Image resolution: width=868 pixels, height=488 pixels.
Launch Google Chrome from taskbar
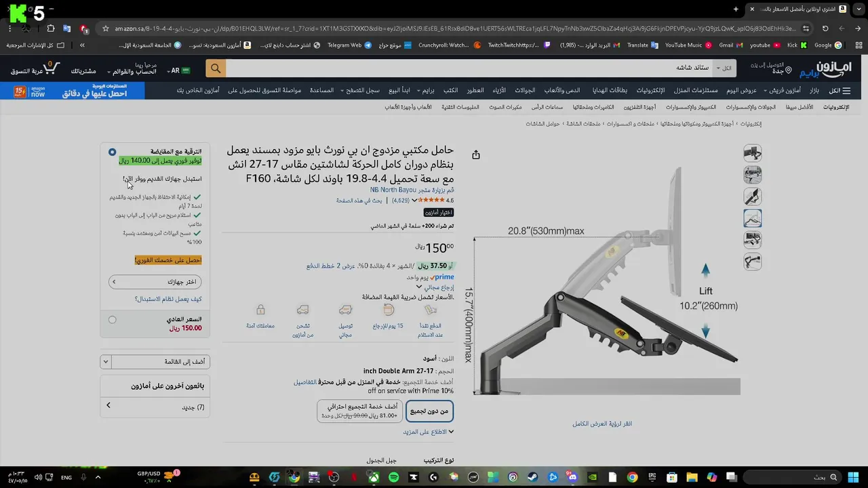tap(632, 477)
